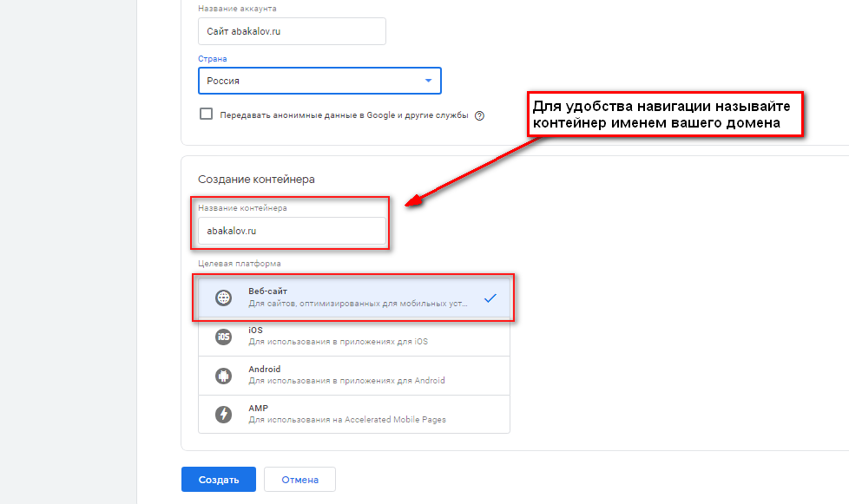Click the iOS platform icon
Viewport: 849px width, 504px height.
(x=224, y=337)
